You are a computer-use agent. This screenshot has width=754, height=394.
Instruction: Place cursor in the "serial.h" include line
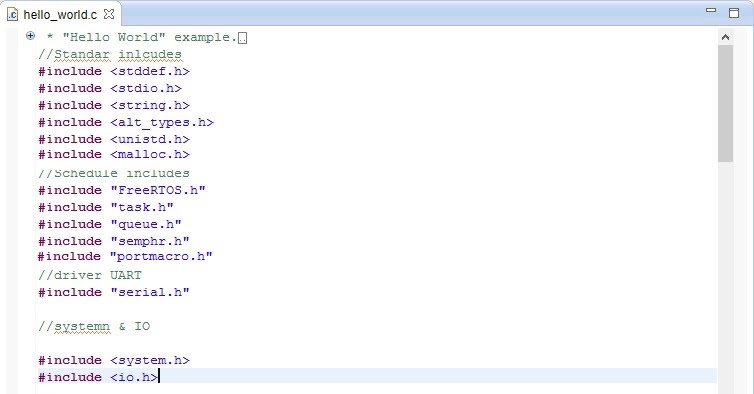coord(114,292)
